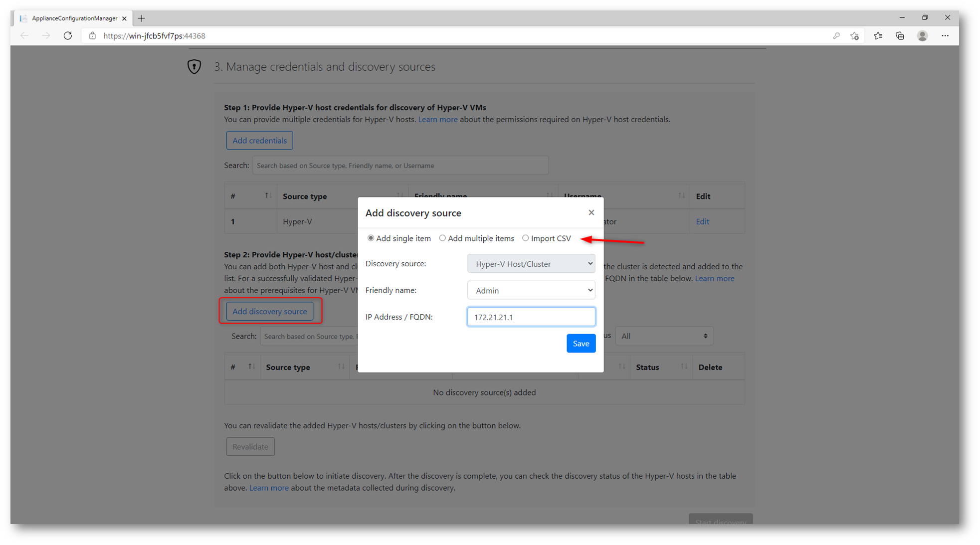Click the user profile avatar icon
Image resolution: width=980 pixels, height=545 pixels.
coord(922,36)
